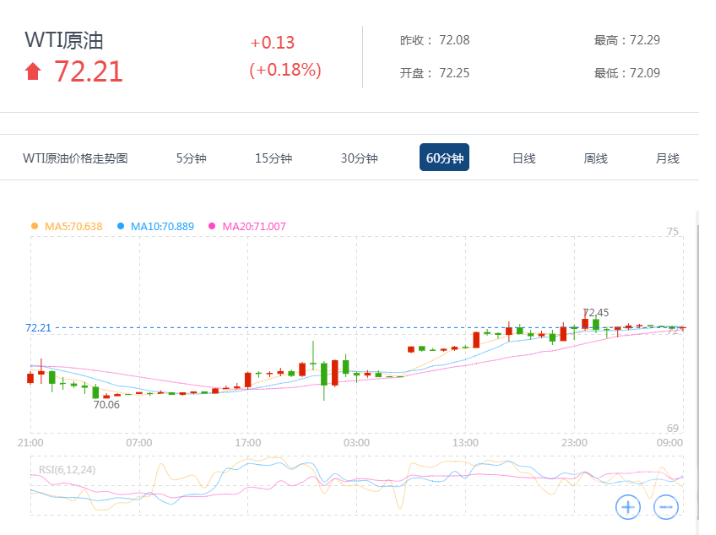Select the 30分钟 timeframe tab
Viewport: 716px width, 535px height.
coord(359,158)
